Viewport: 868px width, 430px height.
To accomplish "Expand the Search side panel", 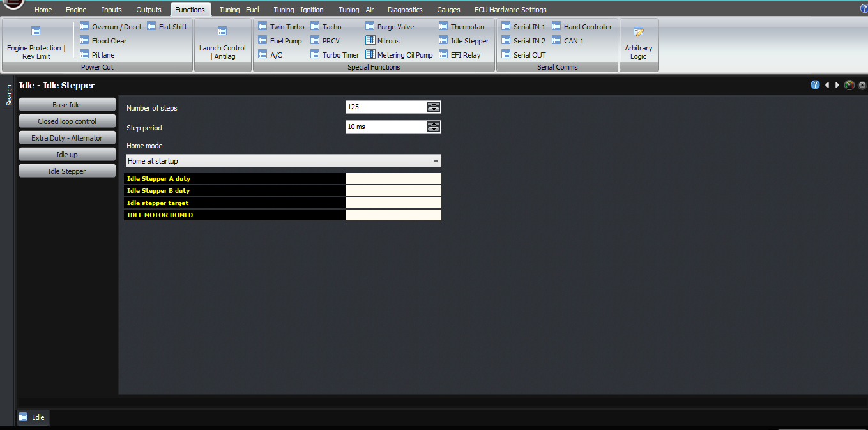I will coord(9,95).
